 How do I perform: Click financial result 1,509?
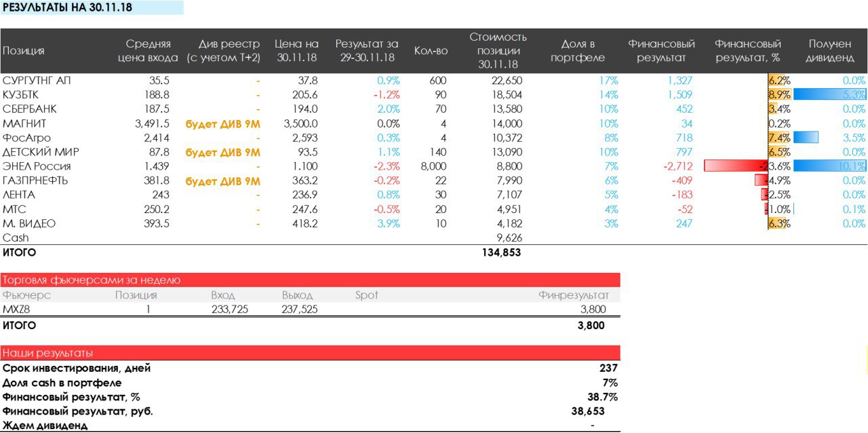(680, 95)
